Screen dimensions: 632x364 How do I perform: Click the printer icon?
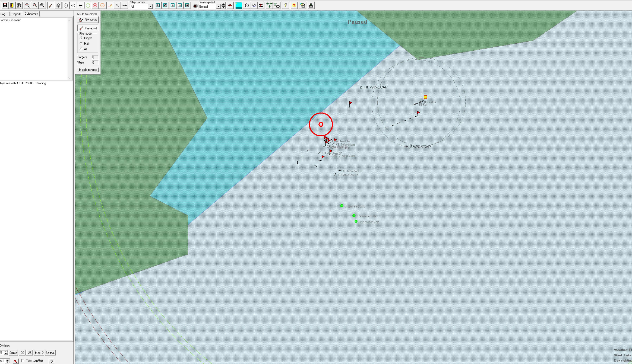point(311,5)
